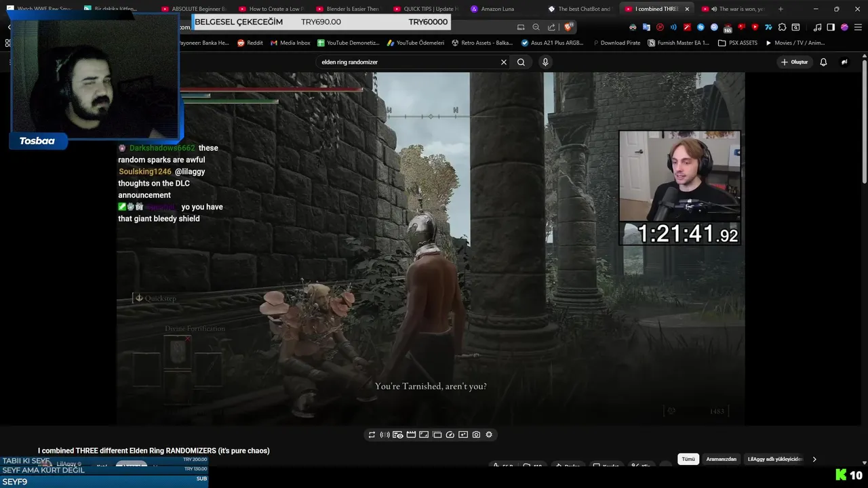The height and width of the screenshot is (488, 868).
Task: Select the Tümü filter chip
Action: pyautogui.click(x=688, y=459)
